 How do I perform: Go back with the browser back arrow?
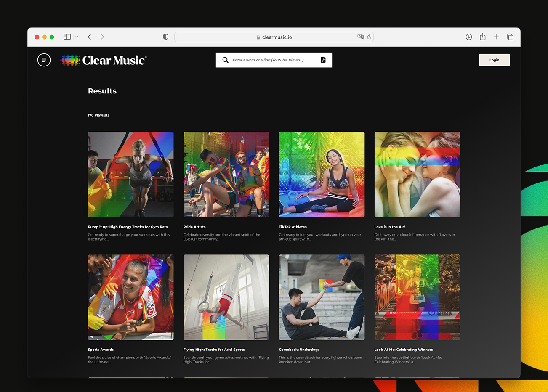tap(89, 37)
